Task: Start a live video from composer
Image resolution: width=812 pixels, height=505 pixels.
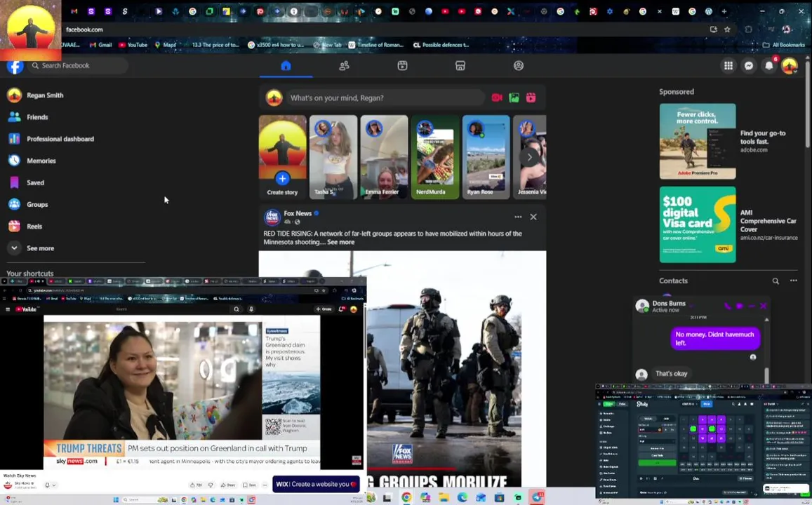Action: [497, 97]
